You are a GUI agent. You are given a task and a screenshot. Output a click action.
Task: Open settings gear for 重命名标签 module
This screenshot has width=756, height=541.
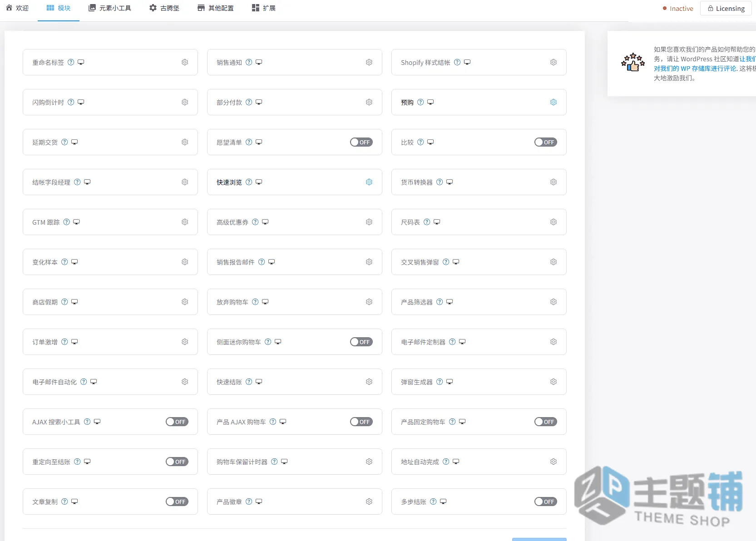pyautogui.click(x=185, y=62)
